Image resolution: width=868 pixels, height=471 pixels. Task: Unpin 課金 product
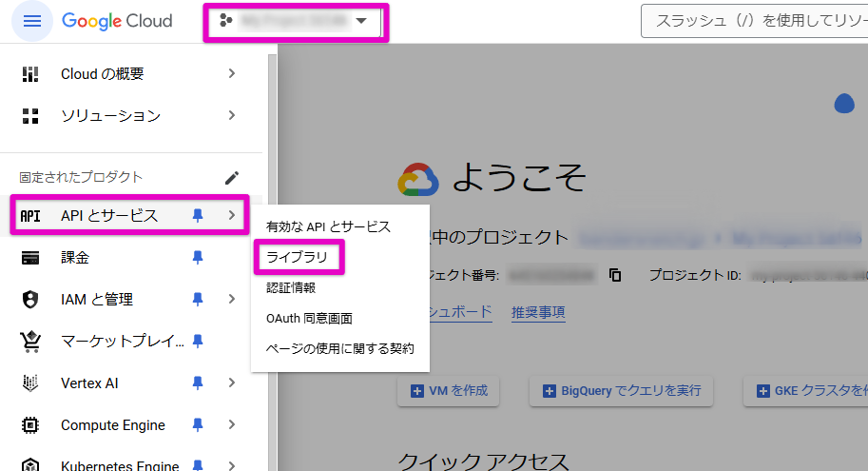[x=198, y=257]
